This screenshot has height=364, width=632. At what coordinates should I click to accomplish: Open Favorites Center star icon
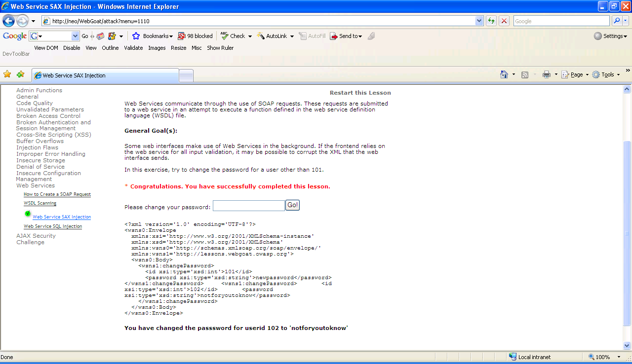tap(7, 74)
